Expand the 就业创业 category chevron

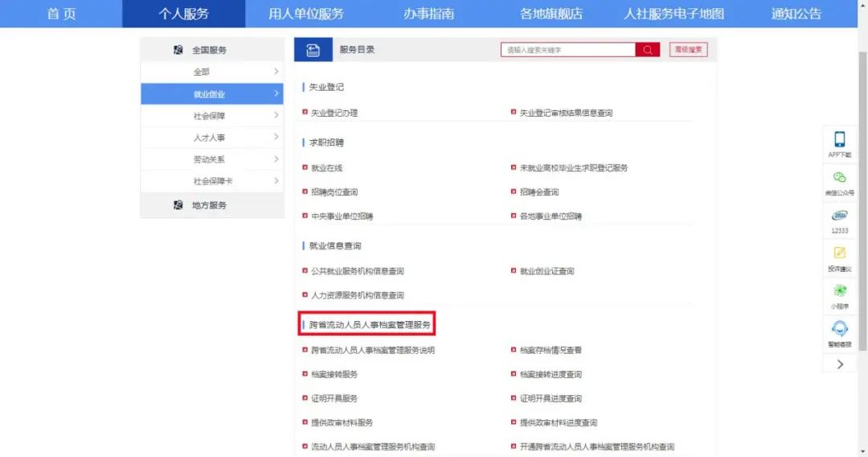[x=276, y=93]
